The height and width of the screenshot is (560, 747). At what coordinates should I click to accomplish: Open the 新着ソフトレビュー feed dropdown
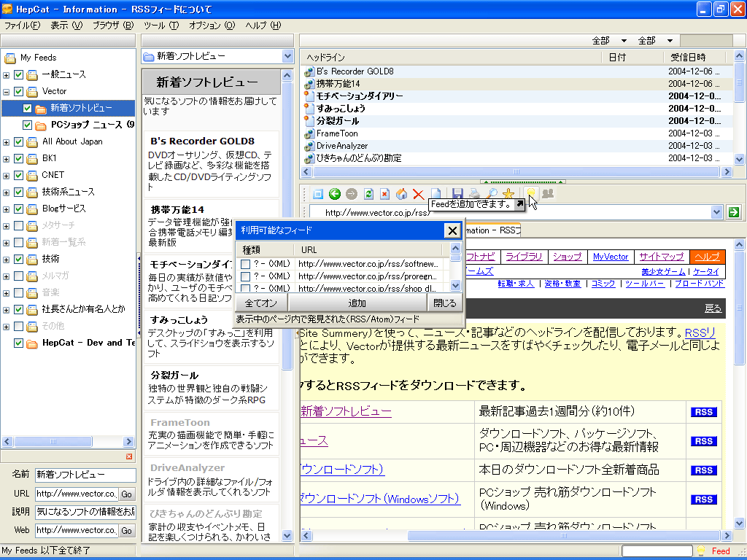tap(287, 56)
